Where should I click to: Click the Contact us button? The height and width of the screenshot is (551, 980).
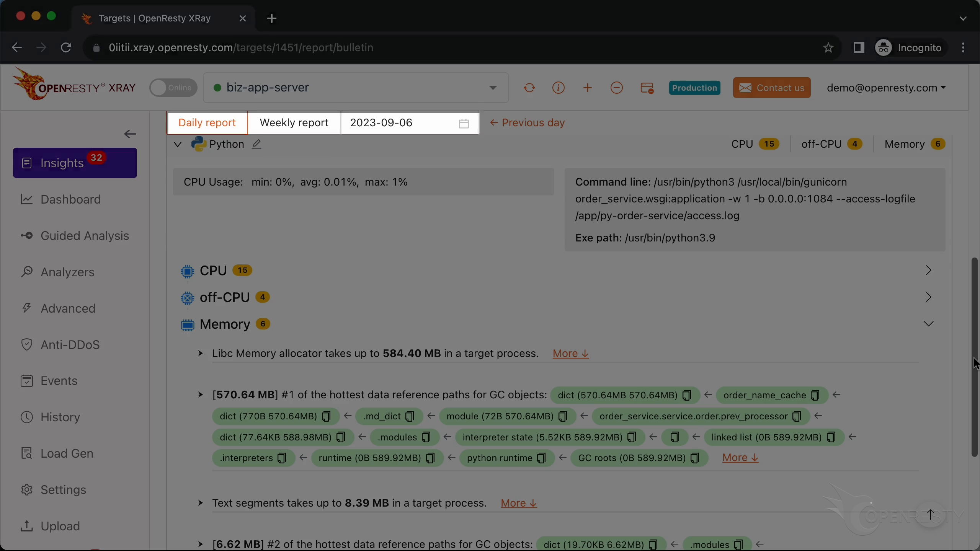pyautogui.click(x=772, y=88)
